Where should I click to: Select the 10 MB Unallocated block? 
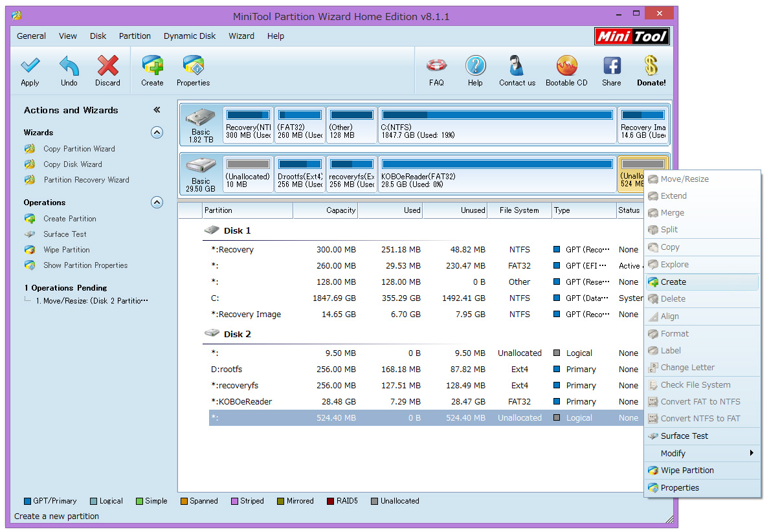click(248, 174)
